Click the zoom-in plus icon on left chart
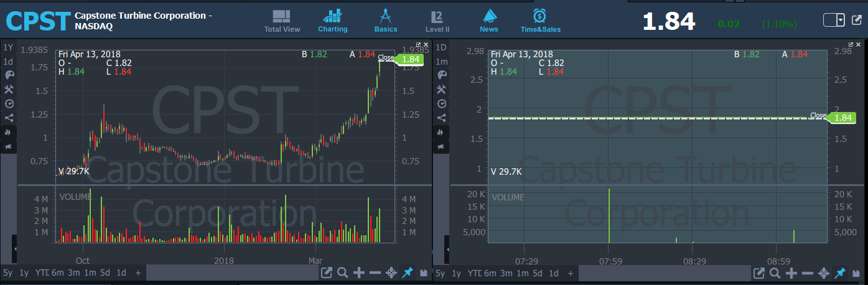Viewport: 868px width, 285px height. tap(359, 273)
